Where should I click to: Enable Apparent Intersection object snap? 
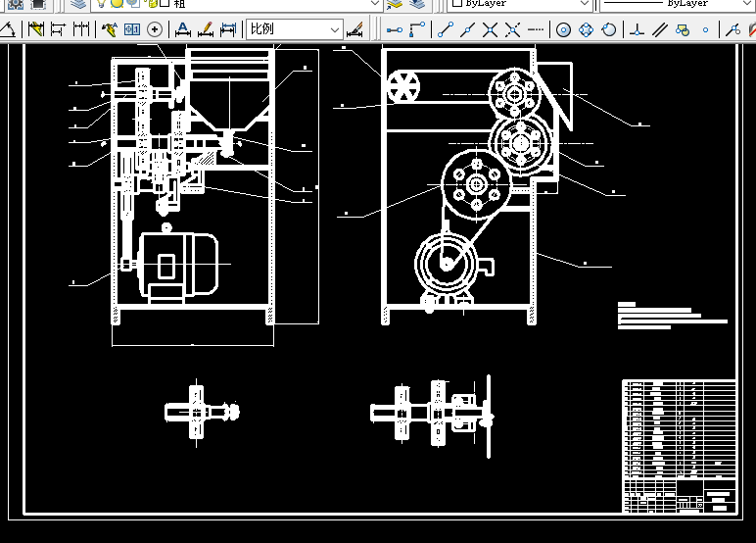[x=512, y=29]
